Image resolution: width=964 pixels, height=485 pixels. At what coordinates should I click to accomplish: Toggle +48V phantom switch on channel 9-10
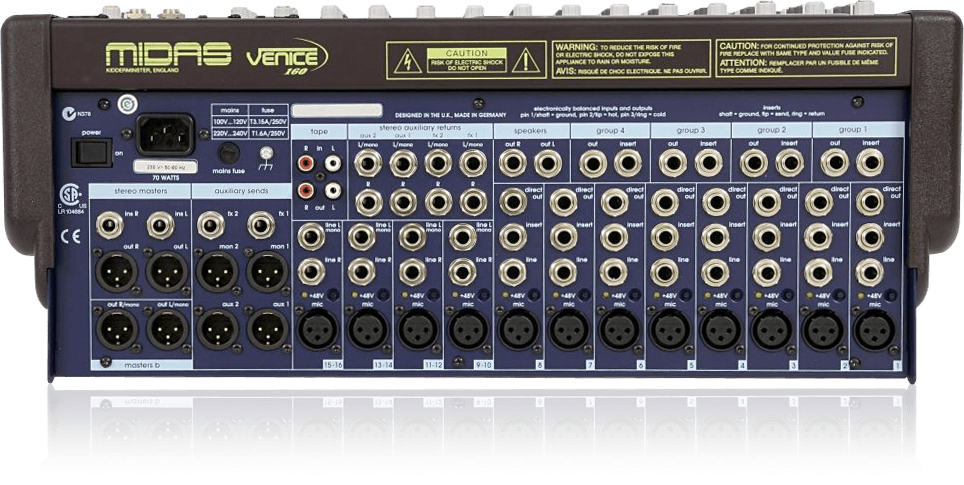tap(486, 295)
